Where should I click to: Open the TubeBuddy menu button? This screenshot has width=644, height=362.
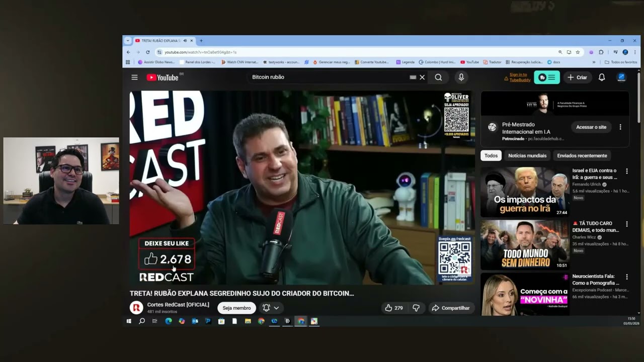point(547,77)
